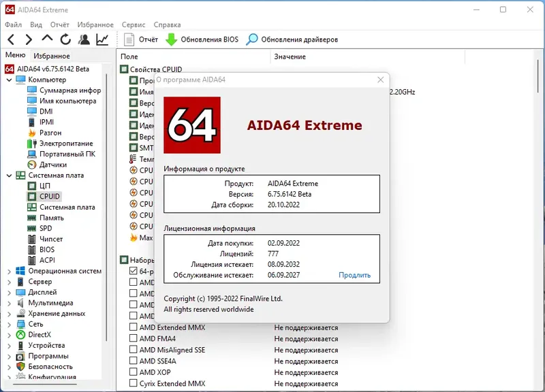This screenshot has width=545, height=392.
Task: Refresh the page with the Refresh icon
Action: pyautogui.click(x=65, y=39)
